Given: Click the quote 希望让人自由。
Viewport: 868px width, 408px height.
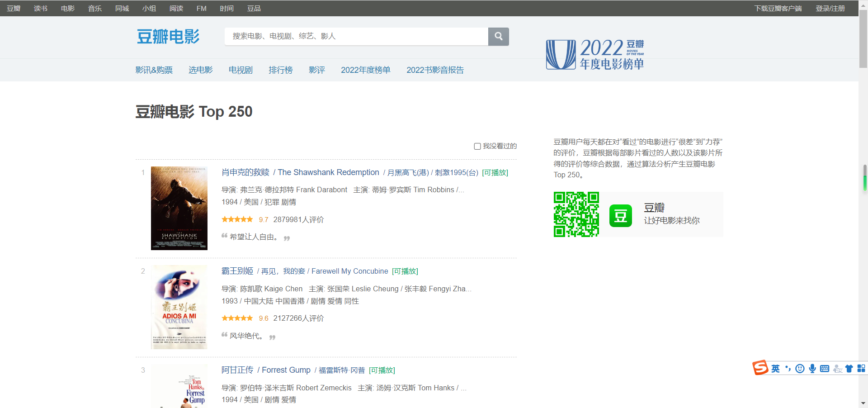Looking at the screenshot, I should [254, 237].
